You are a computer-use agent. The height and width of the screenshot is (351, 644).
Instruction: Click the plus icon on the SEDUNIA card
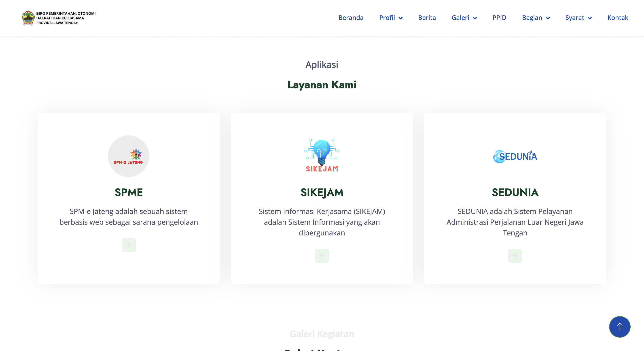coord(515,256)
